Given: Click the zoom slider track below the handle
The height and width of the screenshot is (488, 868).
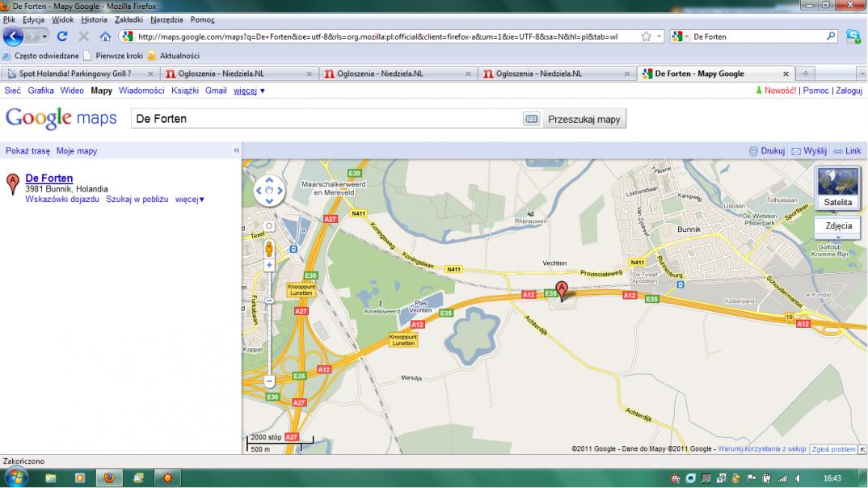Looking at the screenshot, I should click(269, 339).
